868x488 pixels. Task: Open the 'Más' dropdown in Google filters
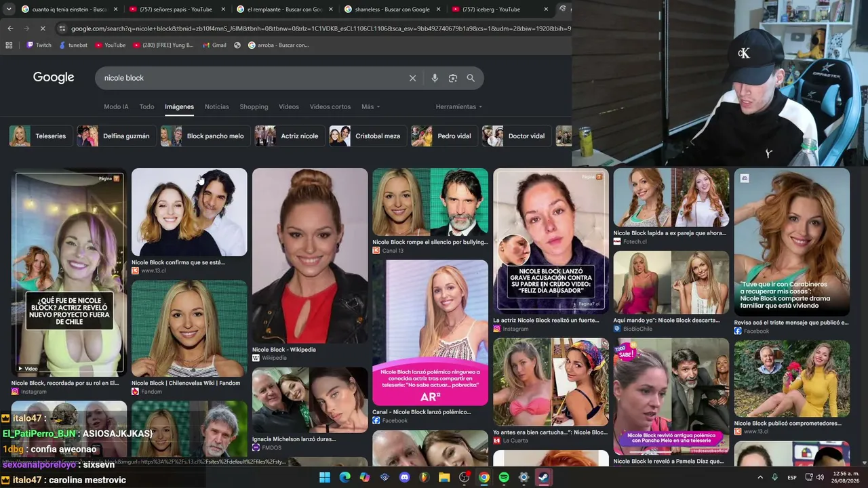pos(370,106)
